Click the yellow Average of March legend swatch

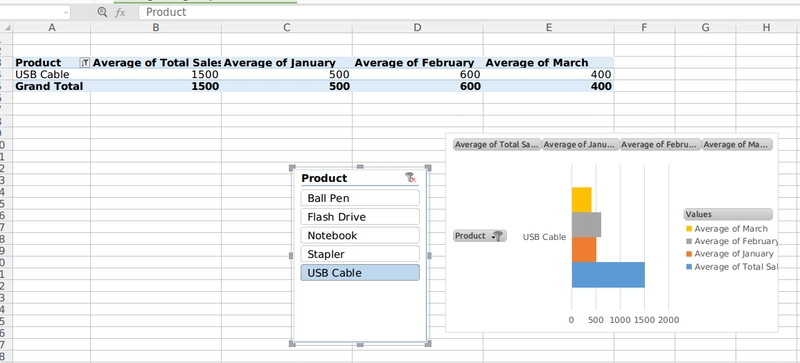[x=689, y=229]
